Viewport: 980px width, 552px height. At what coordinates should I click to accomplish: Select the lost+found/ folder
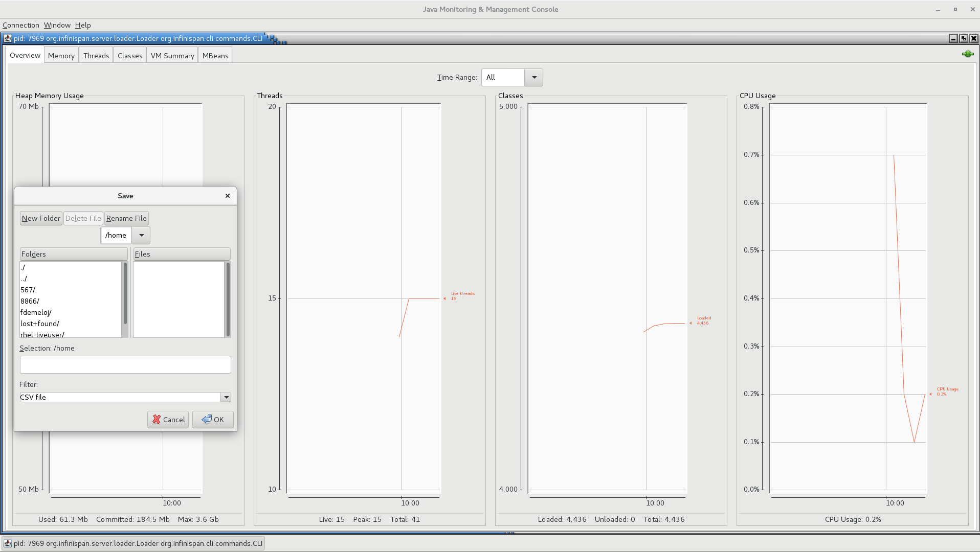40,324
